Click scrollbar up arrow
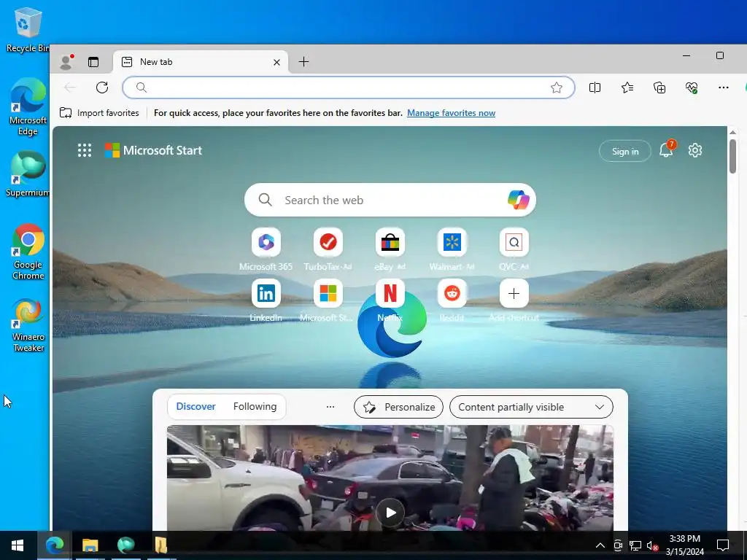 click(x=732, y=132)
